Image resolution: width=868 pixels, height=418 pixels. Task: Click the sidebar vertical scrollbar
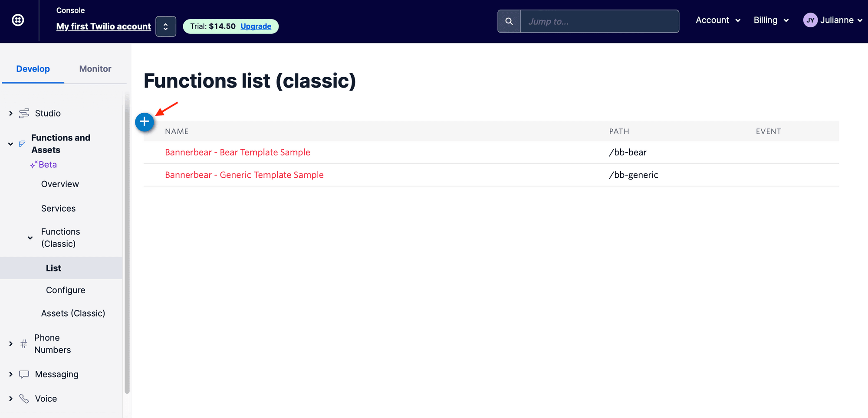click(127, 243)
